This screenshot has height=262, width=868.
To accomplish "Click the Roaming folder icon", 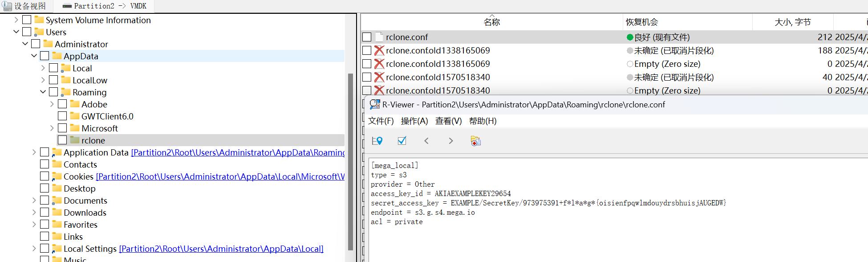I will click(66, 92).
